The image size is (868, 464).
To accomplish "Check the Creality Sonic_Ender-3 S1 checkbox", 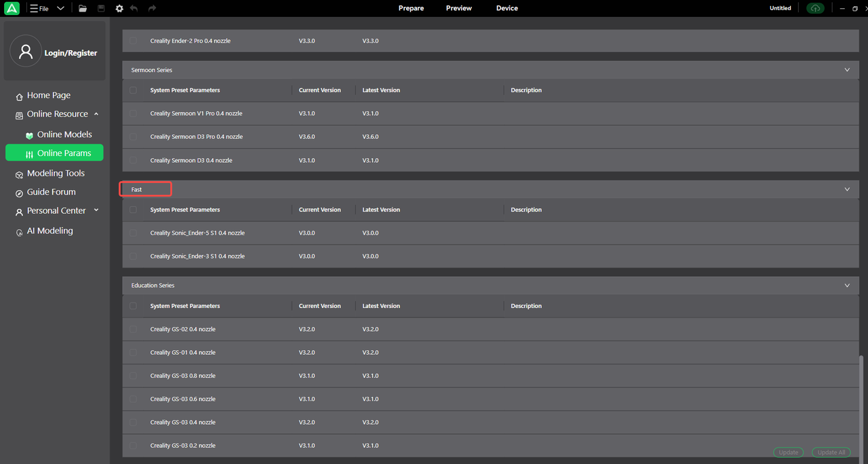I will click(133, 256).
